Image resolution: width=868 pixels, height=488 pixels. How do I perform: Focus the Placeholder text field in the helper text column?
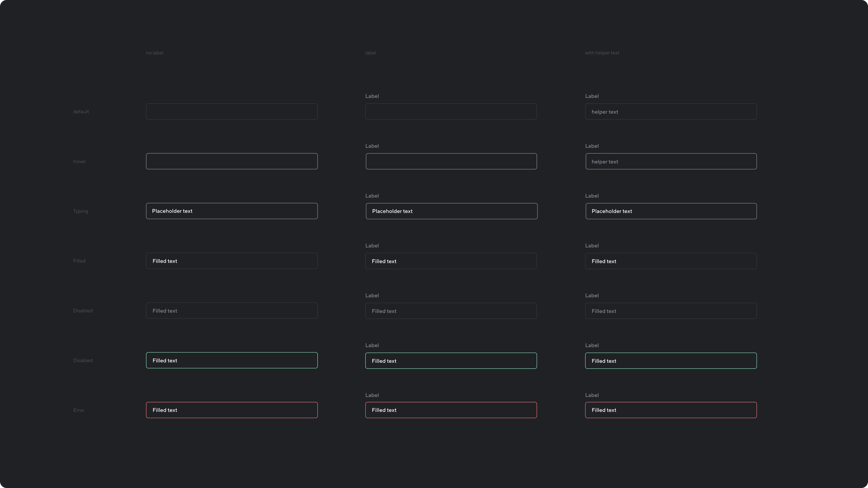670,211
